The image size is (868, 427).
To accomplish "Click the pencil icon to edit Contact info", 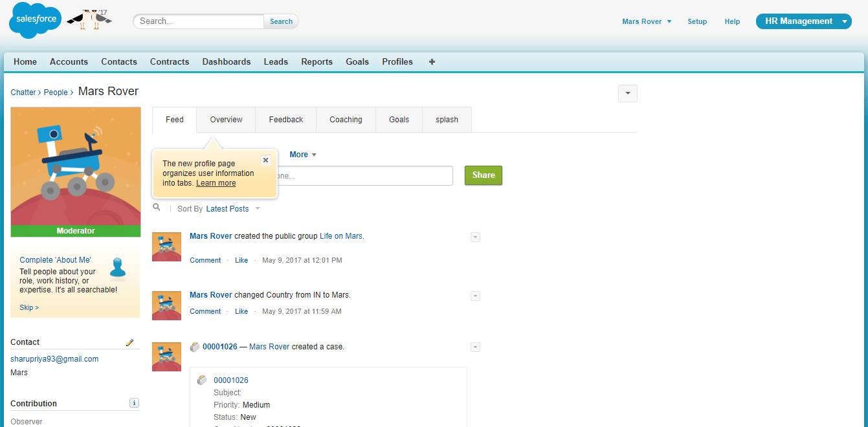I will click(x=129, y=342).
